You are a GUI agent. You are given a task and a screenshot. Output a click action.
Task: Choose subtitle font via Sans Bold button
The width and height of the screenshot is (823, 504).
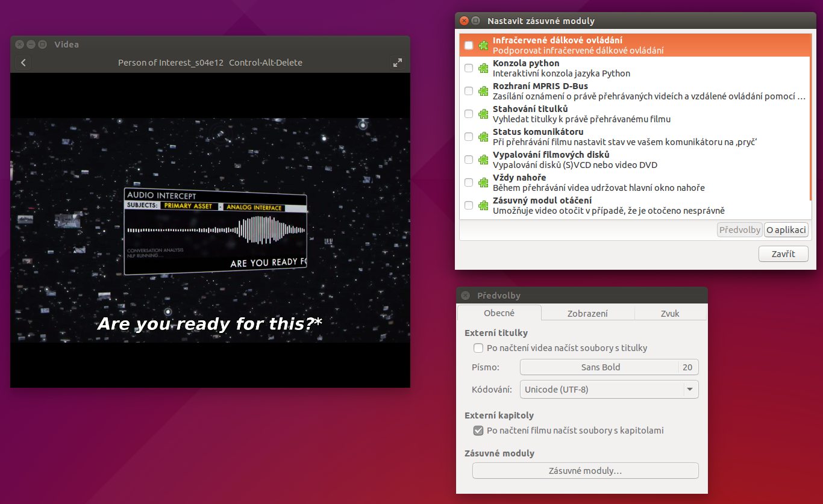coord(609,367)
